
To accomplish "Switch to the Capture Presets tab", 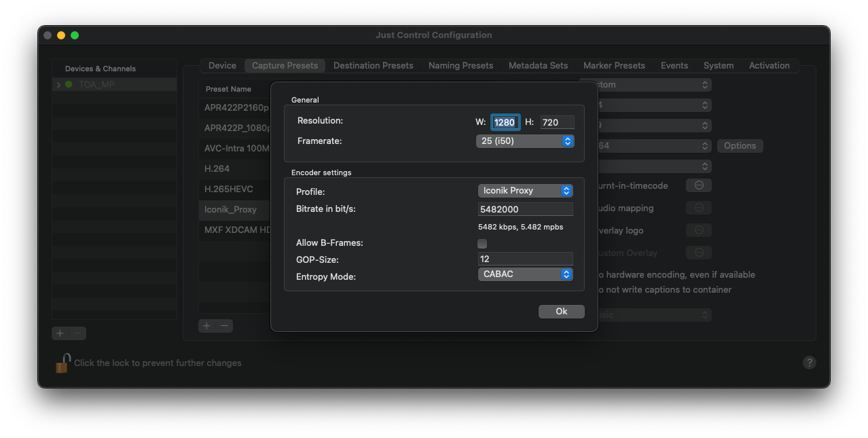I will (x=285, y=66).
